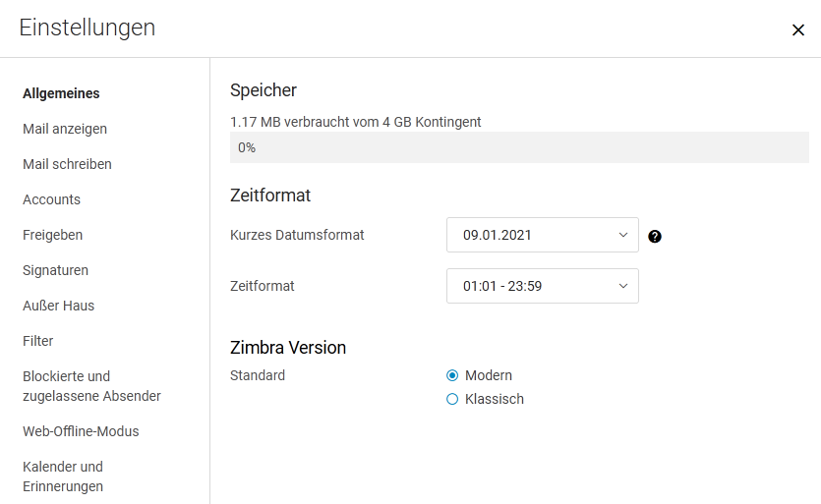Switch to the Accounts settings section

pyautogui.click(x=51, y=199)
